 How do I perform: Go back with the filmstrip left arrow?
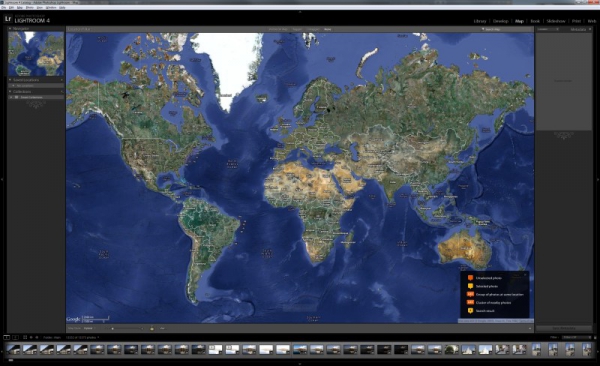coord(31,337)
